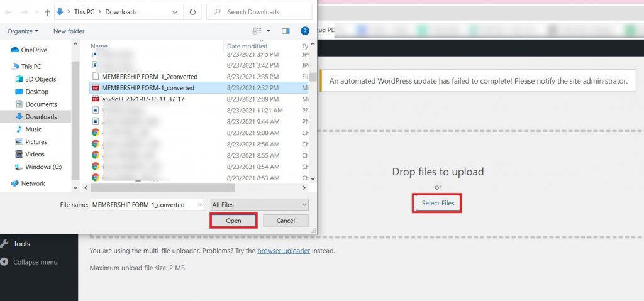Viewport: 644px width, 301px height.
Task: Click Collapse menu in WordPress sidebar
Action: tap(35, 262)
